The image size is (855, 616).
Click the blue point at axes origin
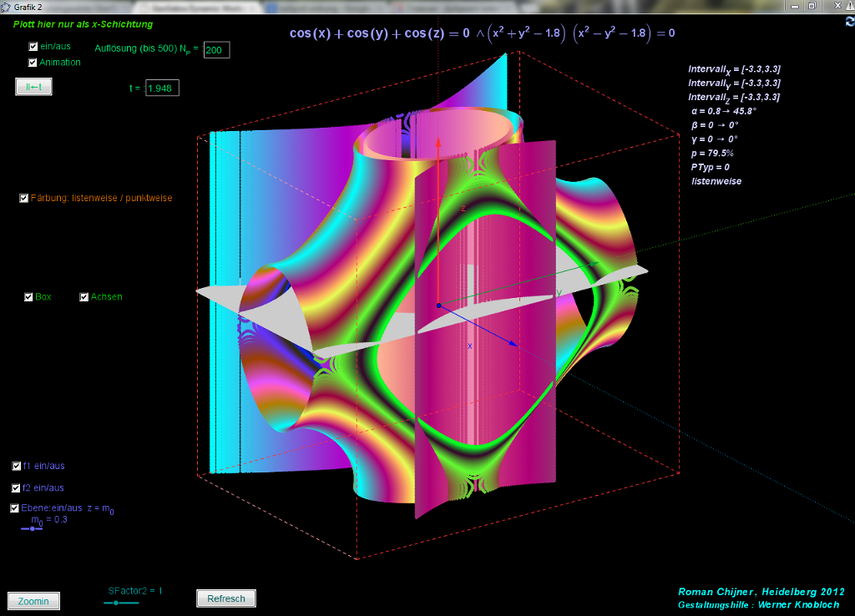[439, 305]
